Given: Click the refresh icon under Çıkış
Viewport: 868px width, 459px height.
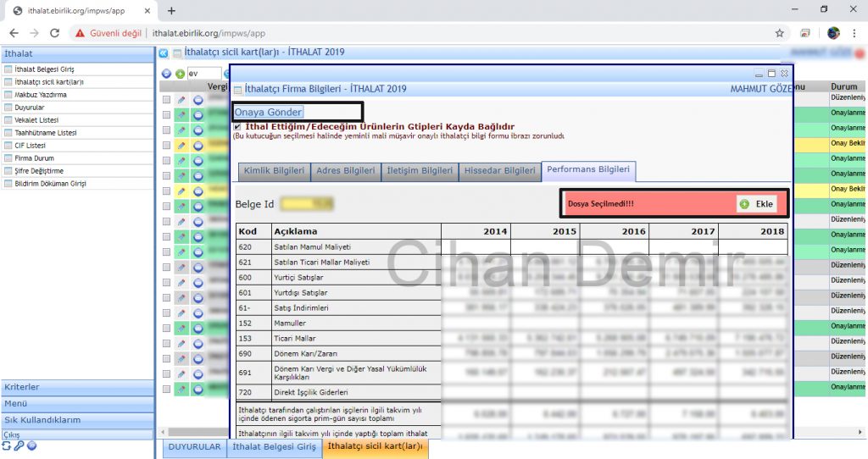Looking at the screenshot, I should point(7,445).
